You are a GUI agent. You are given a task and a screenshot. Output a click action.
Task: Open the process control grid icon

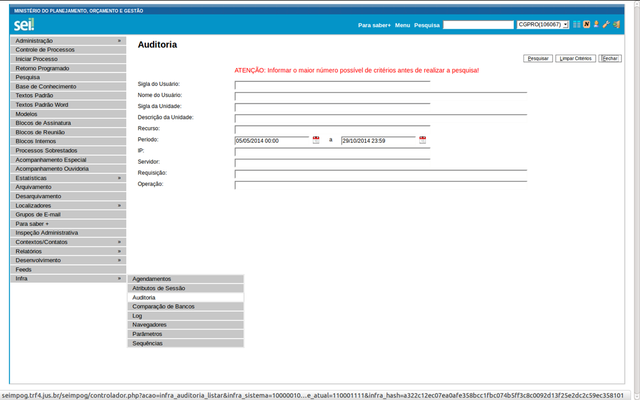(x=577, y=23)
